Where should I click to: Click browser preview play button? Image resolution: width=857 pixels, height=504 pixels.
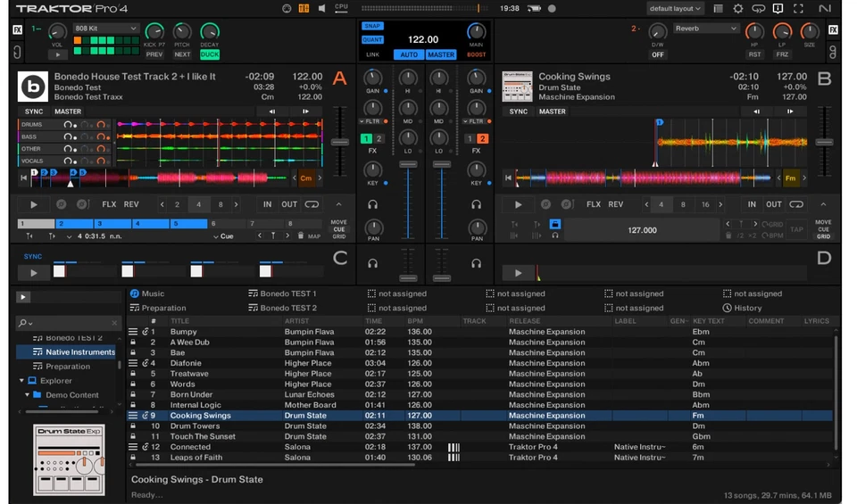[22, 297]
